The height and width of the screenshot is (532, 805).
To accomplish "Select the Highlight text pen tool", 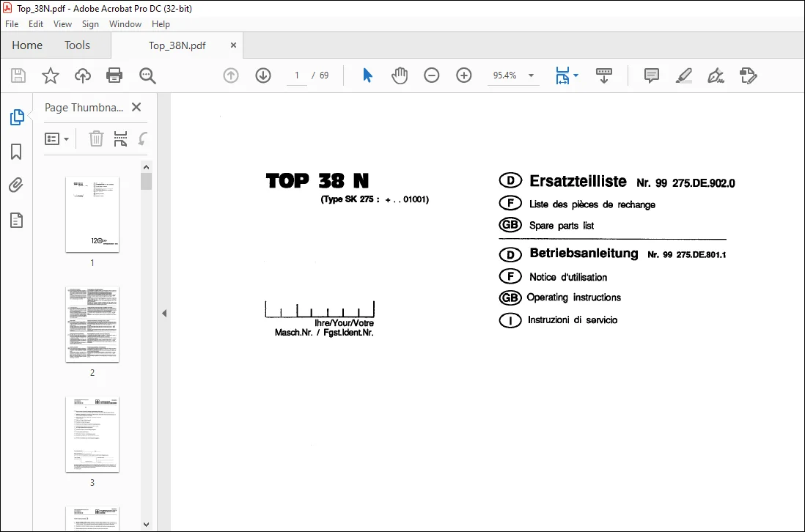I will coord(684,75).
